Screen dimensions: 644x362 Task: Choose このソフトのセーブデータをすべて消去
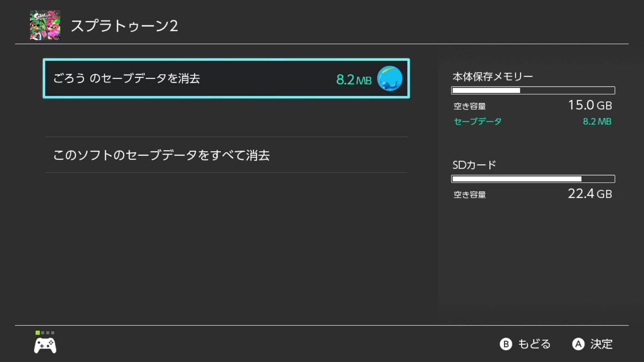(x=226, y=155)
